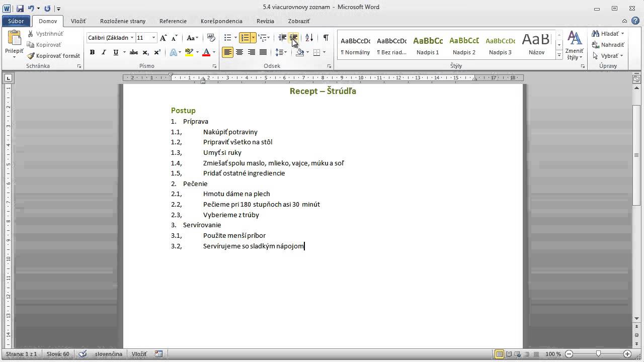Expand the styles gallery more arrow

[559, 56]
